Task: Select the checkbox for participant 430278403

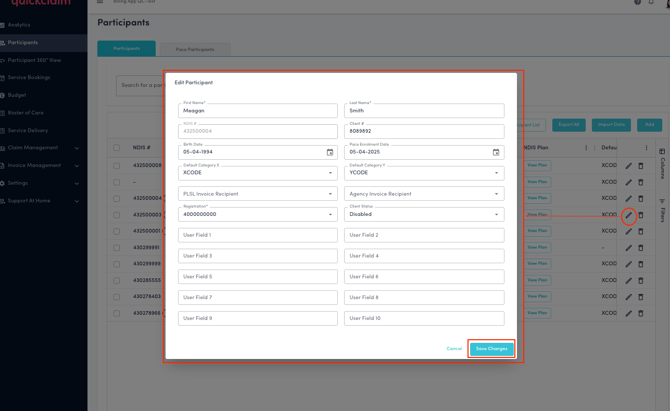Action: point(117,297)
